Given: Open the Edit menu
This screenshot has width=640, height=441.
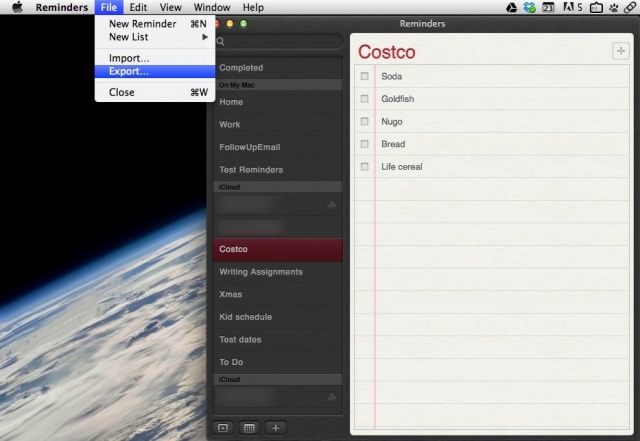Looking at the screenshot, I should (x=138, y=7).
